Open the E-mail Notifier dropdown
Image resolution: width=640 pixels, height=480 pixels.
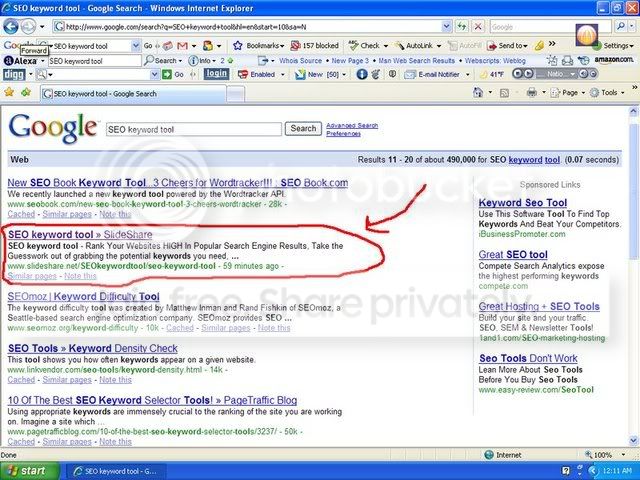coord(467,75)
